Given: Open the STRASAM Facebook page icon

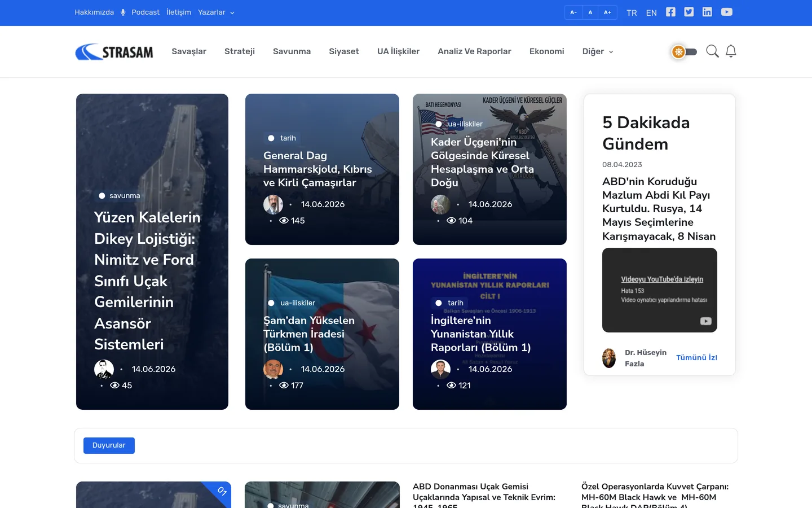Looking at the screenshot, I should (670, 12).
